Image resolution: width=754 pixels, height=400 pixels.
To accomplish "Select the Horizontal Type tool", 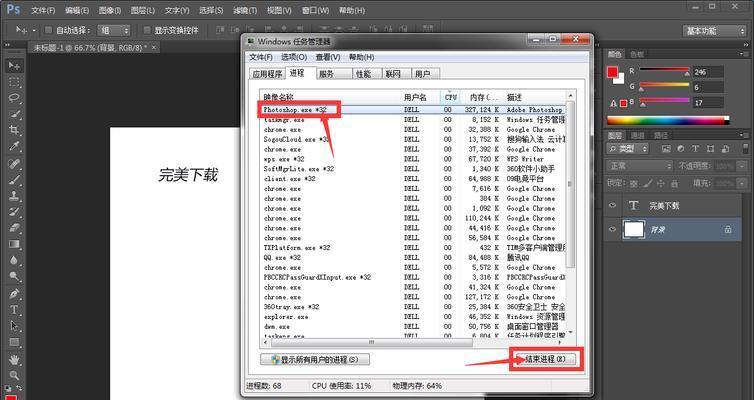I will (14, 310).
